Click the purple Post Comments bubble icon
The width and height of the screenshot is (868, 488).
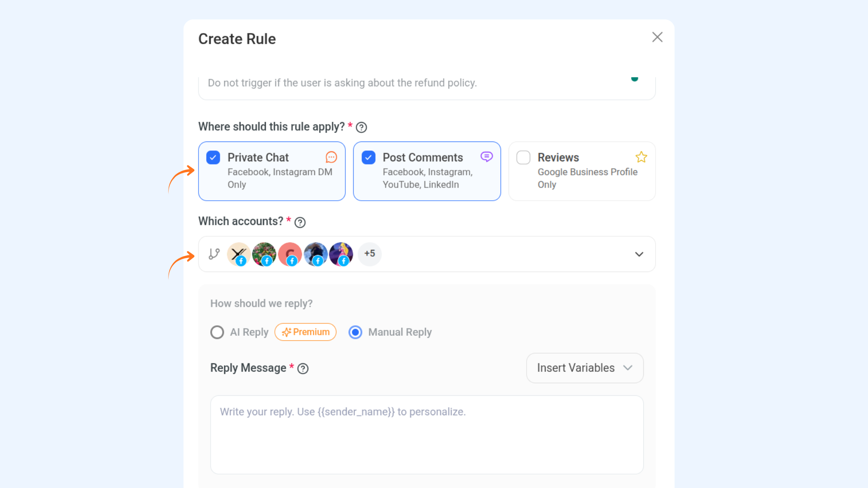coord(486,157)
